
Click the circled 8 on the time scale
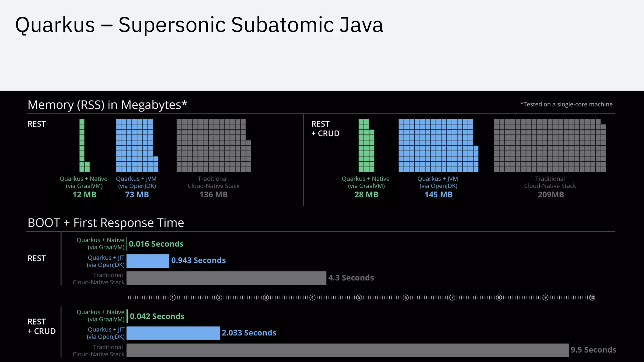pos(499,298)
